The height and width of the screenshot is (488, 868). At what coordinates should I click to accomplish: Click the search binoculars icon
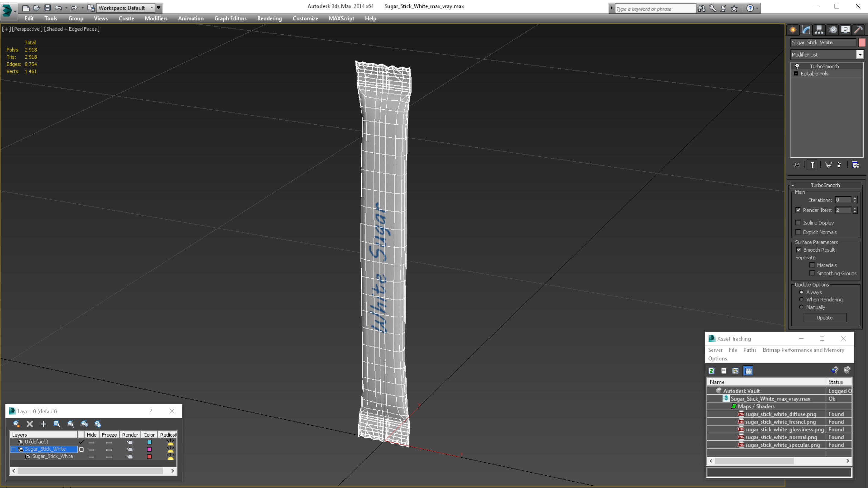(702, 8)
